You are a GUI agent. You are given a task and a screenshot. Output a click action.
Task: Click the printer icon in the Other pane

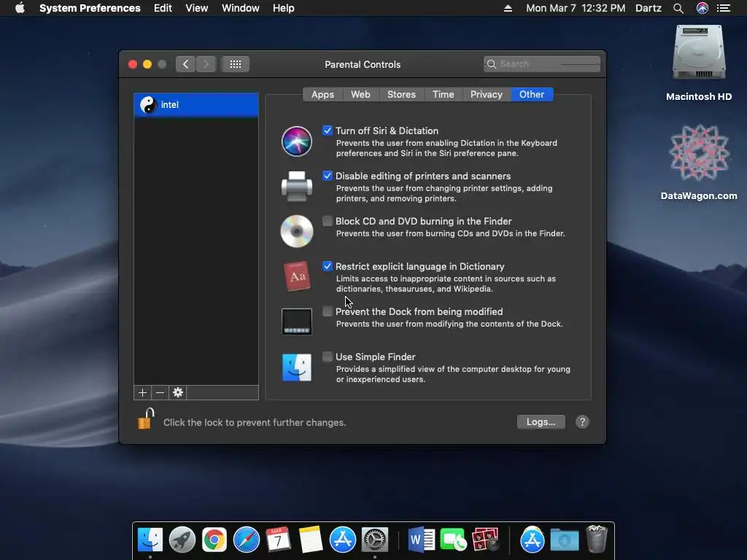coord(296,186)
